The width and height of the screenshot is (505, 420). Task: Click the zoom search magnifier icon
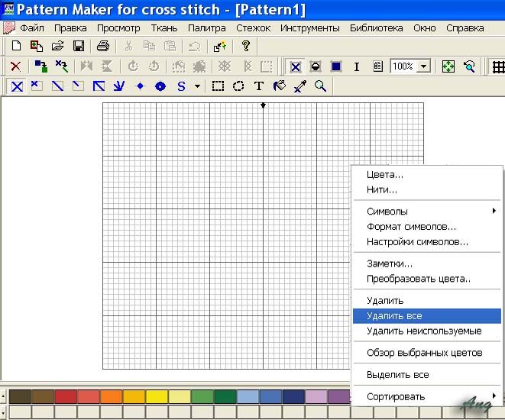click(469, 66)
